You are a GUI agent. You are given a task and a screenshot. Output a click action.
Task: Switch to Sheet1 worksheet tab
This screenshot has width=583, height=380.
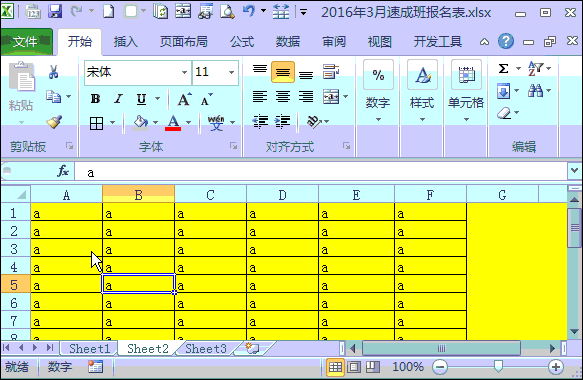(x=90, y=348)
